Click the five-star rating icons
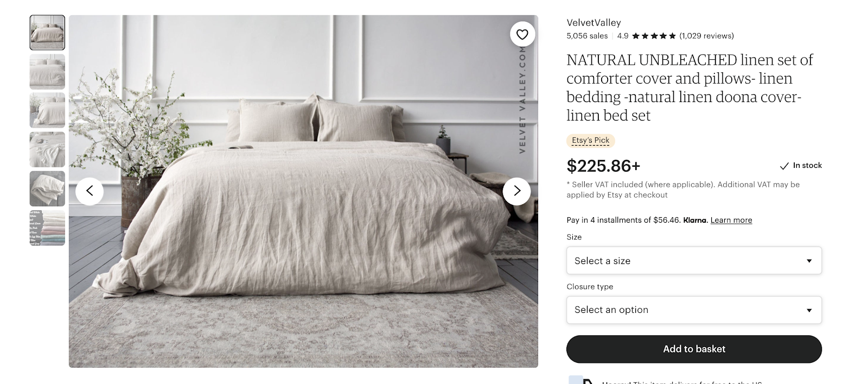 [654, 36]
